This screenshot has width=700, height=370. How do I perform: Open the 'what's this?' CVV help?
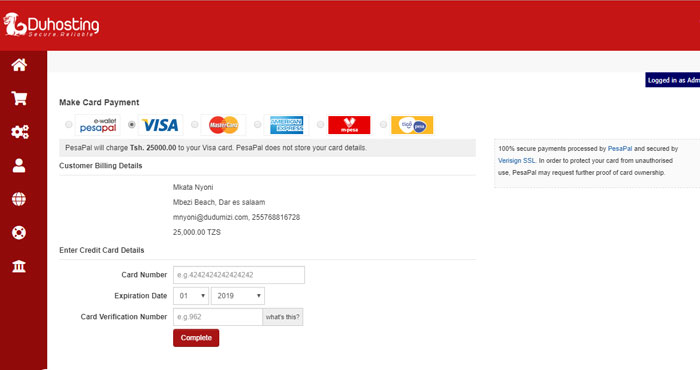[283, 317]
